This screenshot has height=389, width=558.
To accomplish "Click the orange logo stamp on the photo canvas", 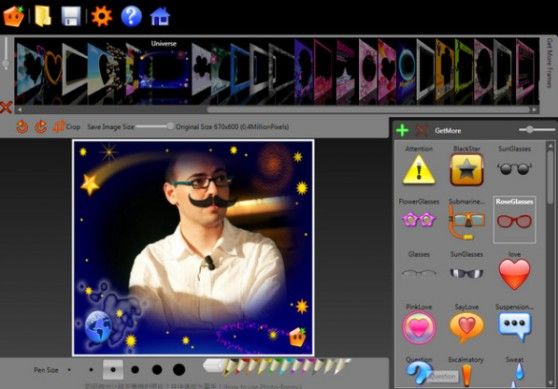I will 297,337.
